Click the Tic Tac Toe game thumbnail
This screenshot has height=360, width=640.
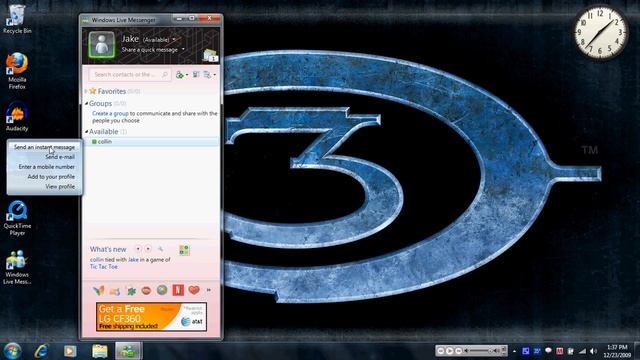184,250
